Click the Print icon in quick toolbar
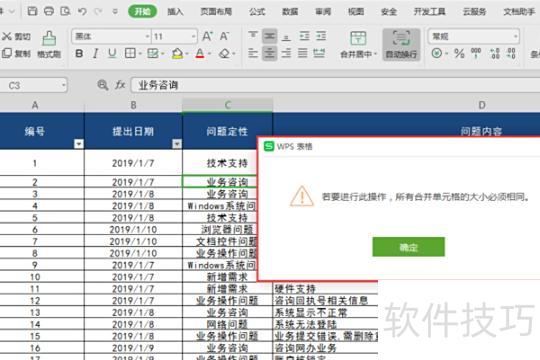 (x=49, y=11)
